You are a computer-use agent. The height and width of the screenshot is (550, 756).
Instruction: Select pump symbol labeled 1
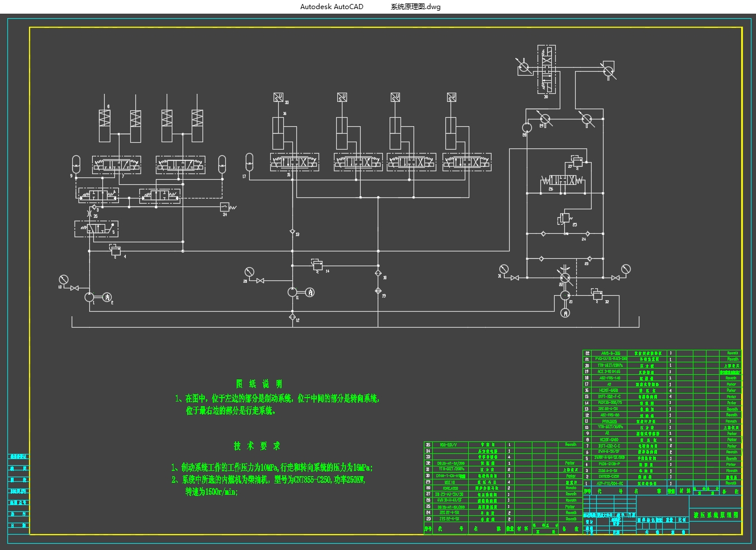tap(89, 297)
